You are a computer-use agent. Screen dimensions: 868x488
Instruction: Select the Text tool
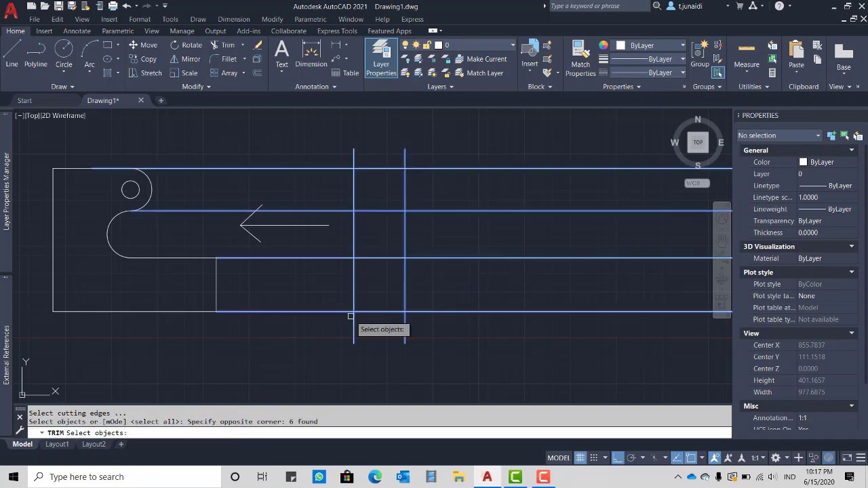point(281,54)
